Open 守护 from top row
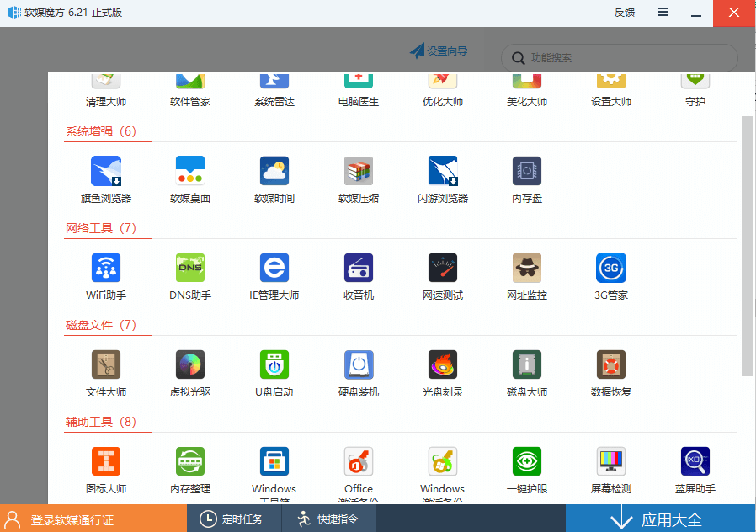This screenshot has height=532, width=756. [x=695, y=81]
